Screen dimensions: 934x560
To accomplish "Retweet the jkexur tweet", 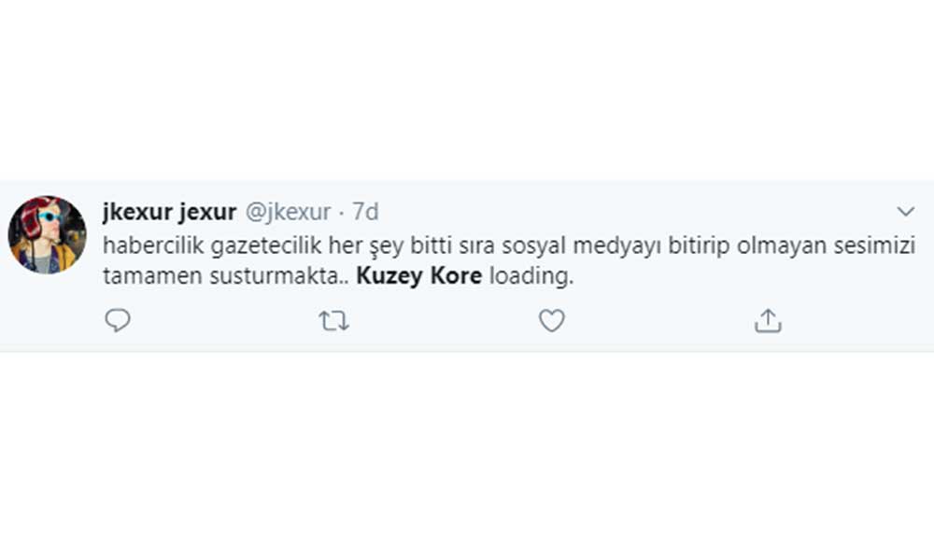I will pos(333,321).
